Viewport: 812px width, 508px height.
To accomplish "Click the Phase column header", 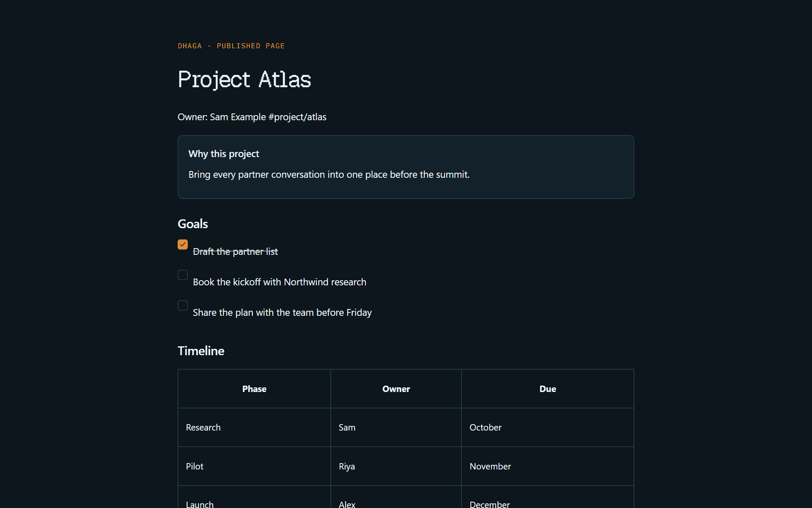I will coord(254,389).
